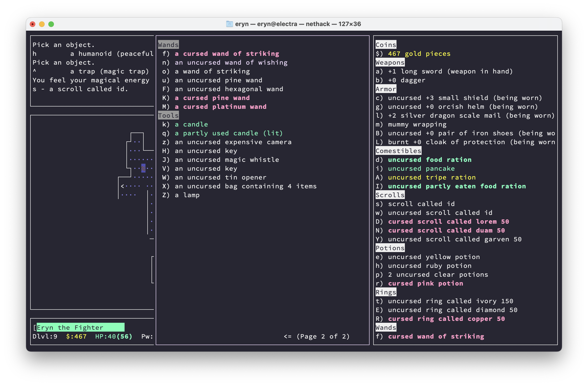Select the cursed platinum wand entry

point(220,107)
